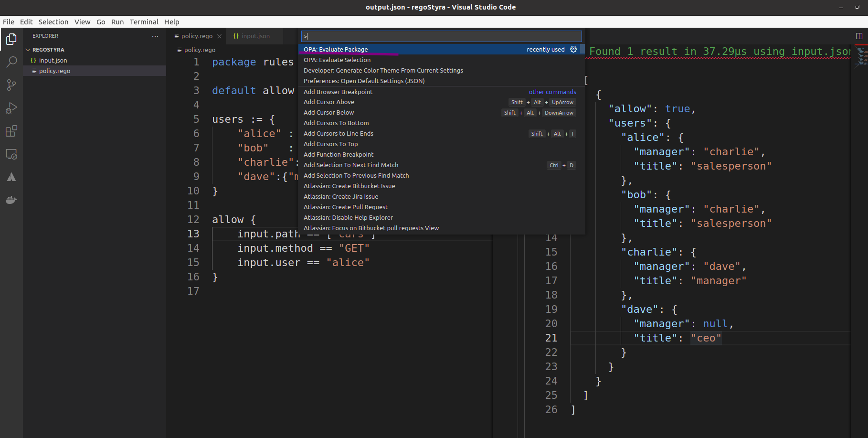
Task: Open the Help menu
Action: 171,22
